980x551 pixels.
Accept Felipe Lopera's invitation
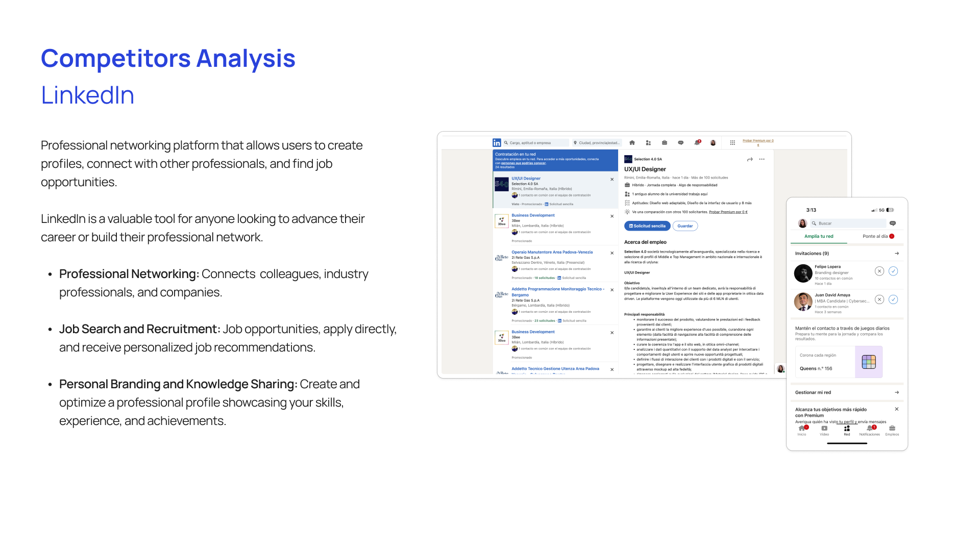(x=893, y=271)
